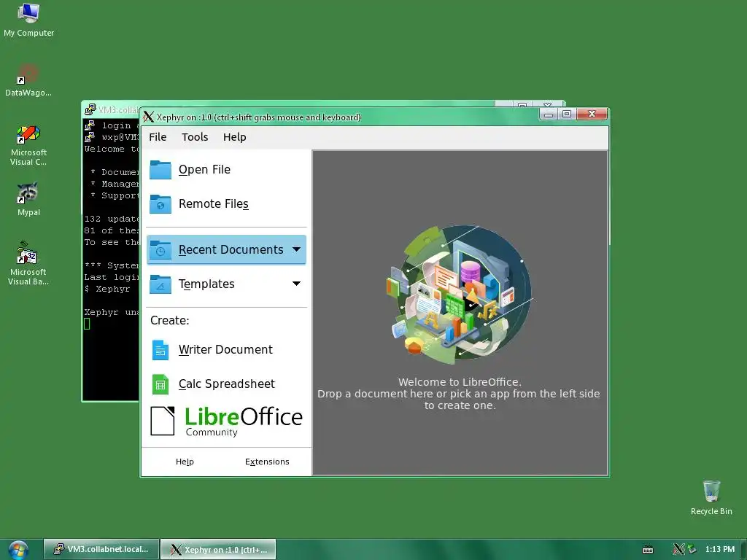Close the Xephyr window
Screen dimensions: 747x560
[x=592, y=114]
